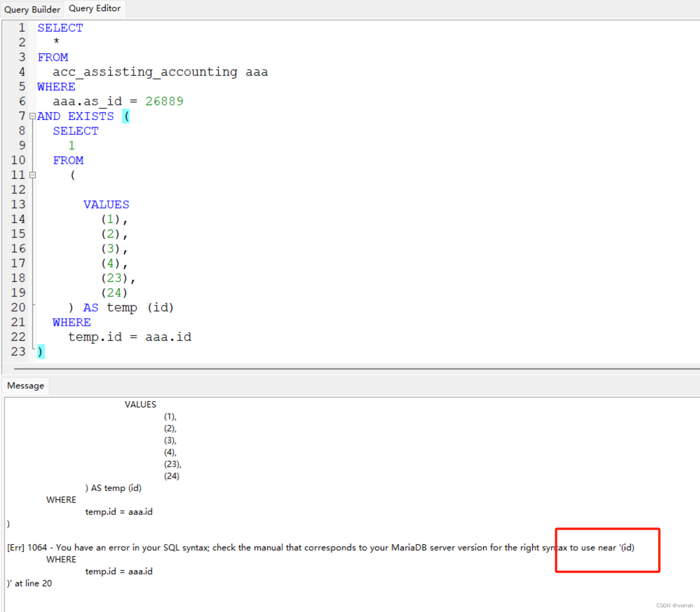The image size is (700, 612).
Task: Click the AND EXISTS keywords
Action: point(76,116)
